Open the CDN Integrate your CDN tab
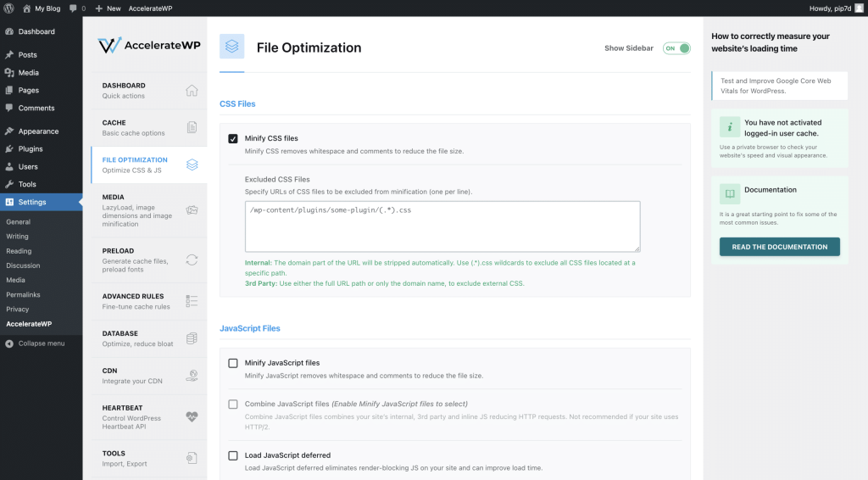Viewport: 868px width, 480px height. [x=149, y=376]
